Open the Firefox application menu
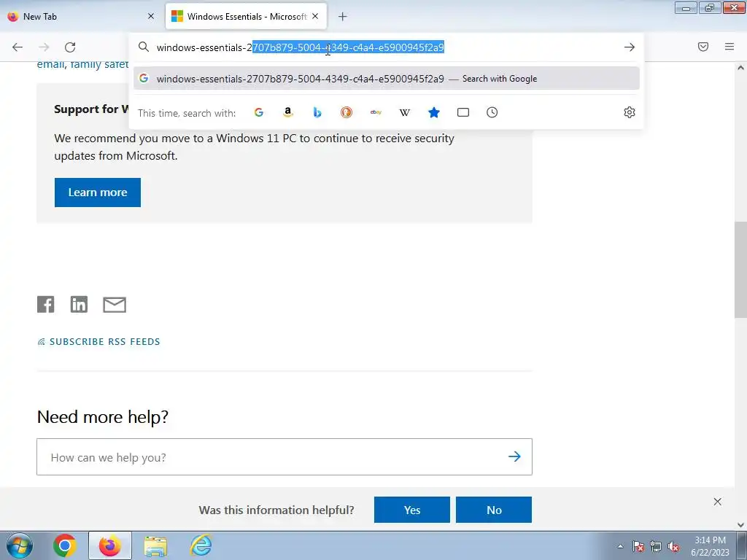Viewport: 747px width, 560px height. [x=729, y=47]
